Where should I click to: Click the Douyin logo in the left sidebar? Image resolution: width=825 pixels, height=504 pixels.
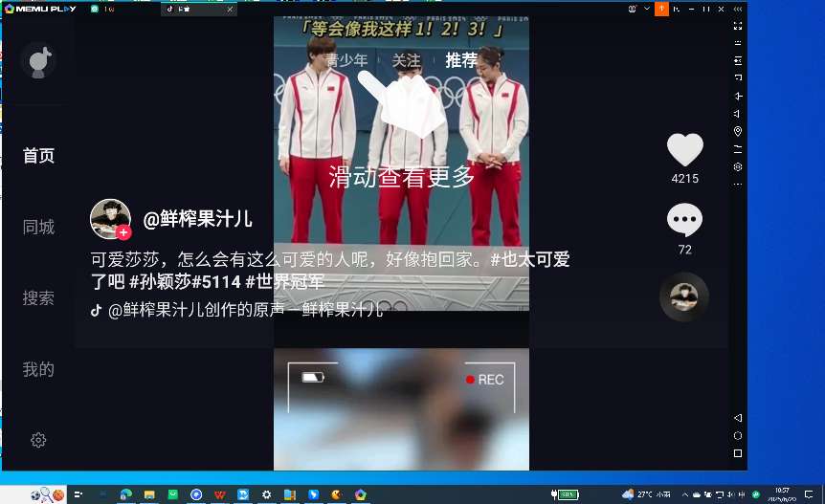[39, 61]
